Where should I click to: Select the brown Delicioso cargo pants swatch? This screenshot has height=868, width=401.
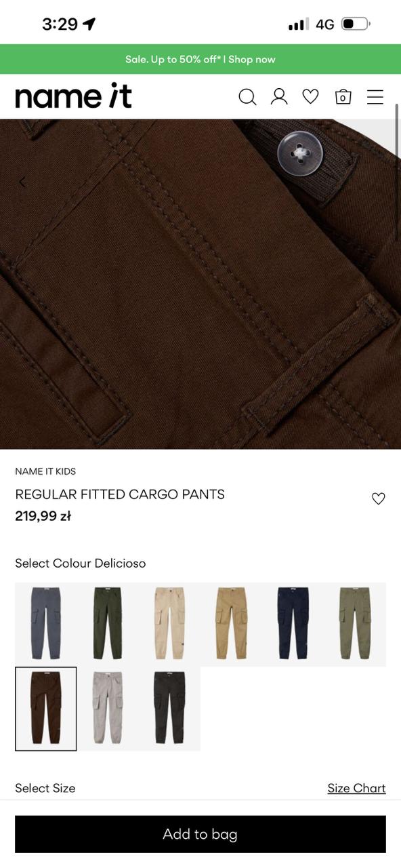click(45, 709)
